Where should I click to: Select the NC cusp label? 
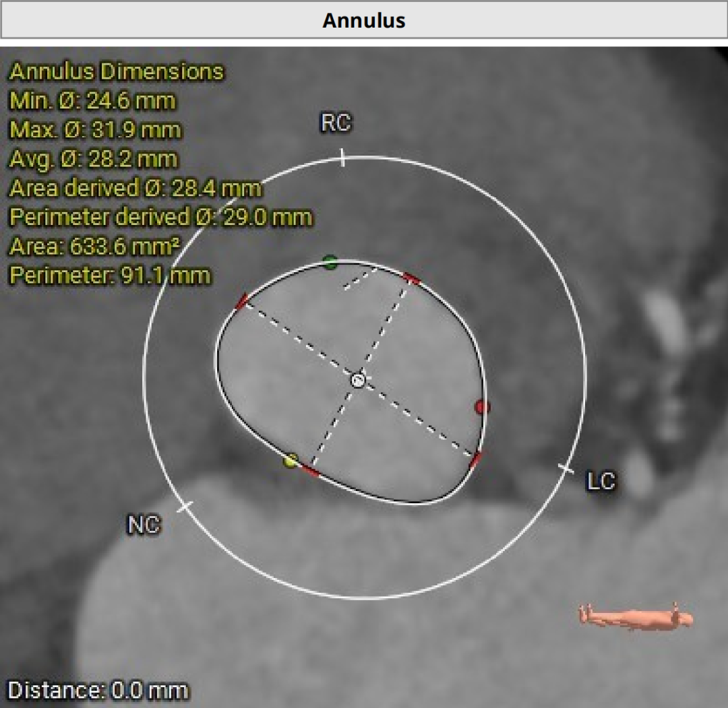pyautogui.click(x=144, y=525)
